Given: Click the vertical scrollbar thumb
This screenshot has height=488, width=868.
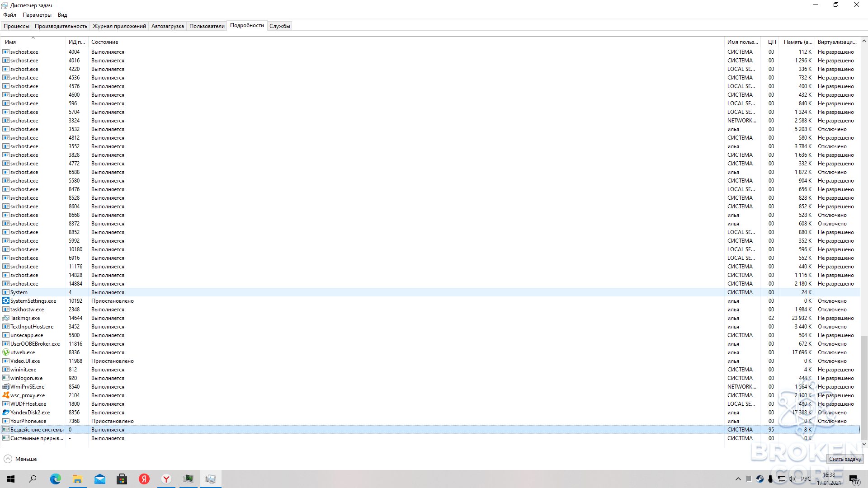Looking at the screenshot, I should point(864,388).
